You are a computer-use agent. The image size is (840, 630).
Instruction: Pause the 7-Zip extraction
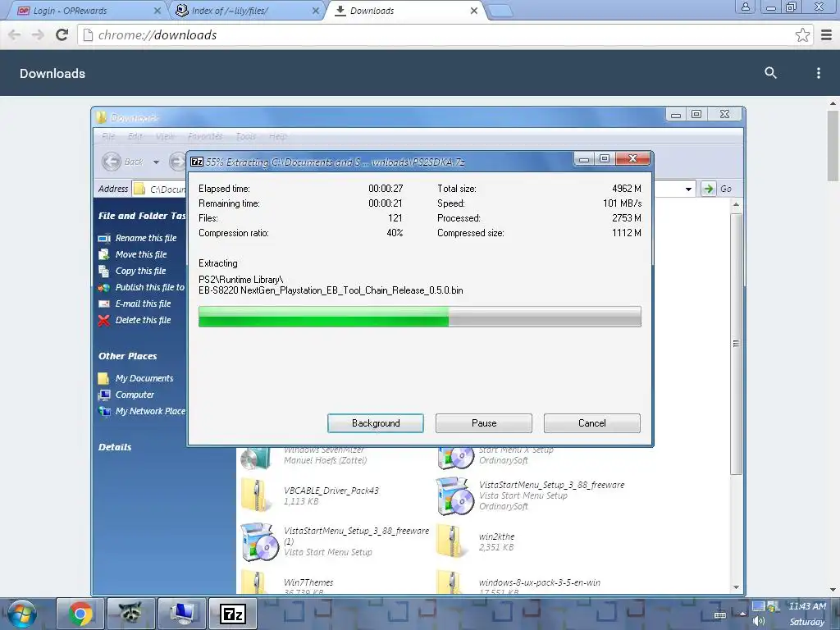tap(483, 422)
